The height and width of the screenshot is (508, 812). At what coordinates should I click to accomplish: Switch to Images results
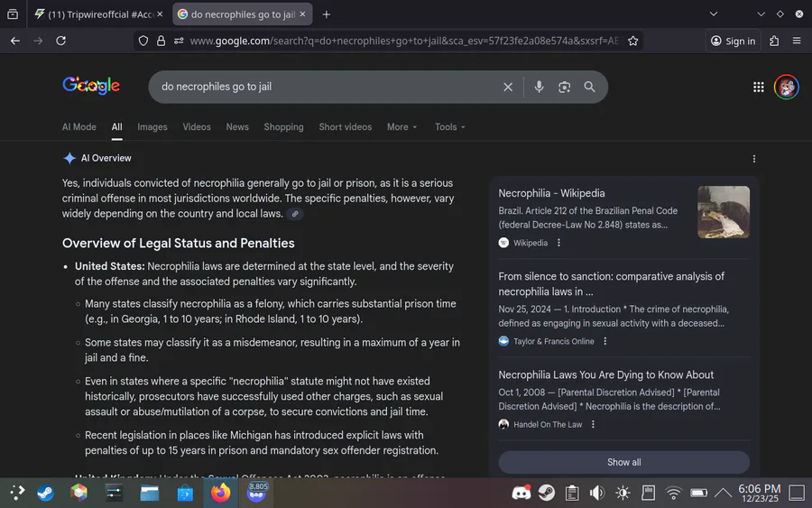coord(152,127)
